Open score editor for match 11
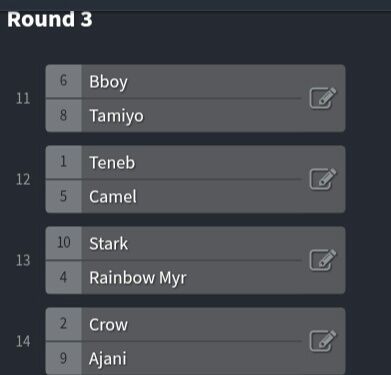This screenshot has width=391, height=375. 323,98
